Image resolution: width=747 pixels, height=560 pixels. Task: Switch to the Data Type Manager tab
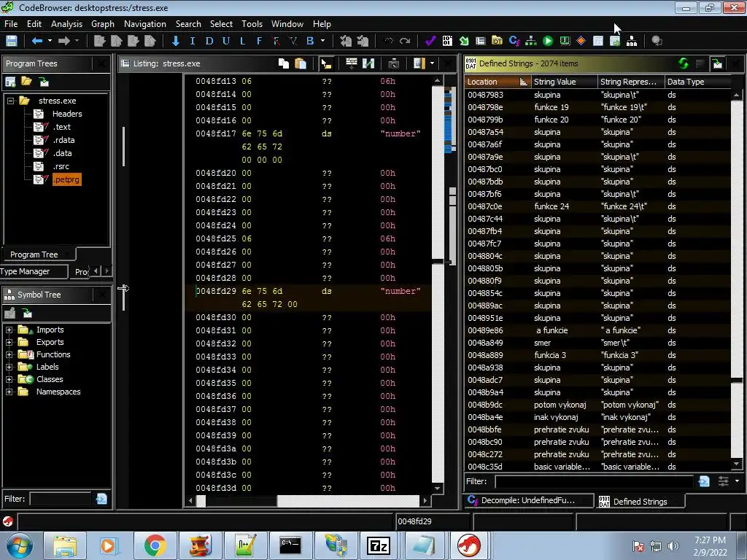(x=34, y=271)
